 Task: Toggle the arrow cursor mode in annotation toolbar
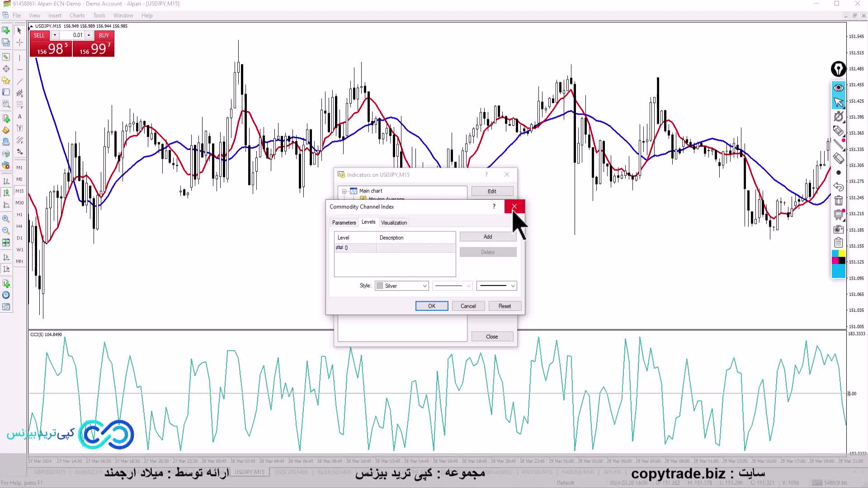(839, 102)
